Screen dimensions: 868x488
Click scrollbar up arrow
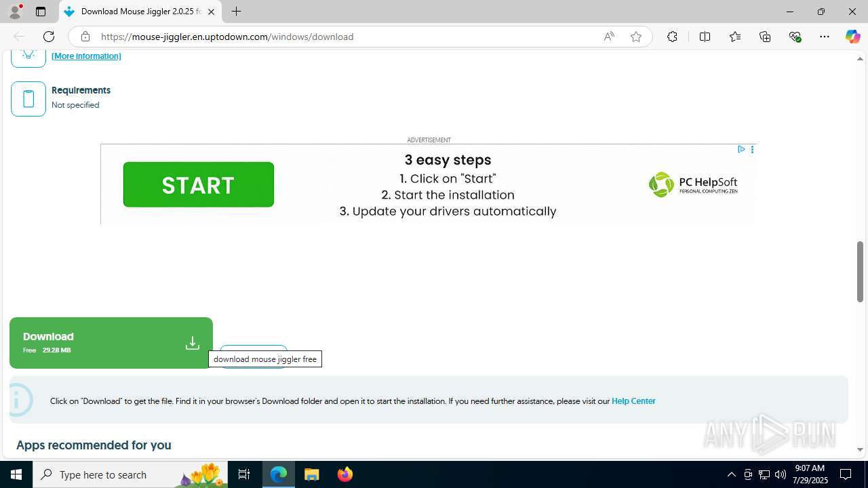[x=860, y=58]
